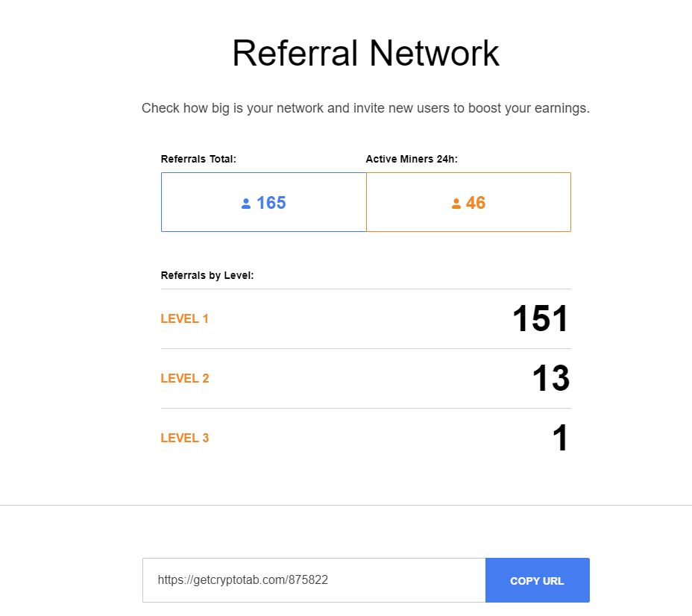692x616 pixels.
Task: Click the "Active Miners 24h:" label
Action: (412, 159)
